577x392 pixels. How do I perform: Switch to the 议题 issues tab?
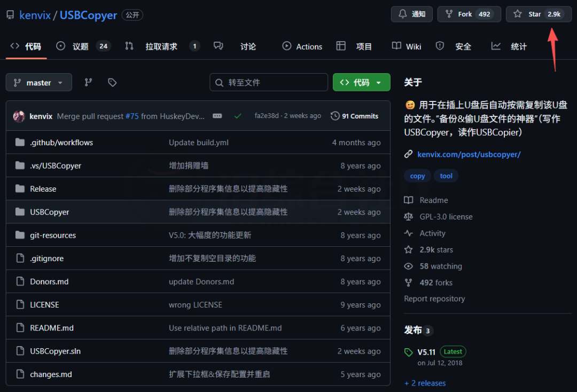[82, 46]
